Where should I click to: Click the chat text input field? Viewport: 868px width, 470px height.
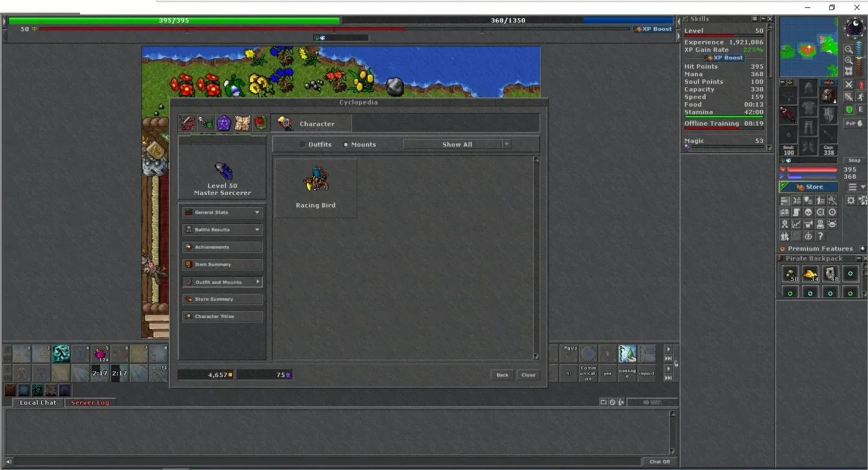point(328,461)
